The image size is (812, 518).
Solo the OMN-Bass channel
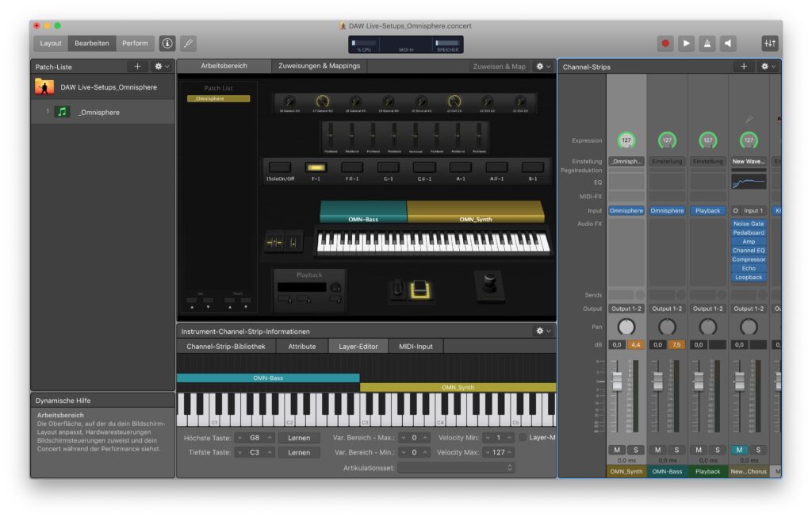pos(677,450)
